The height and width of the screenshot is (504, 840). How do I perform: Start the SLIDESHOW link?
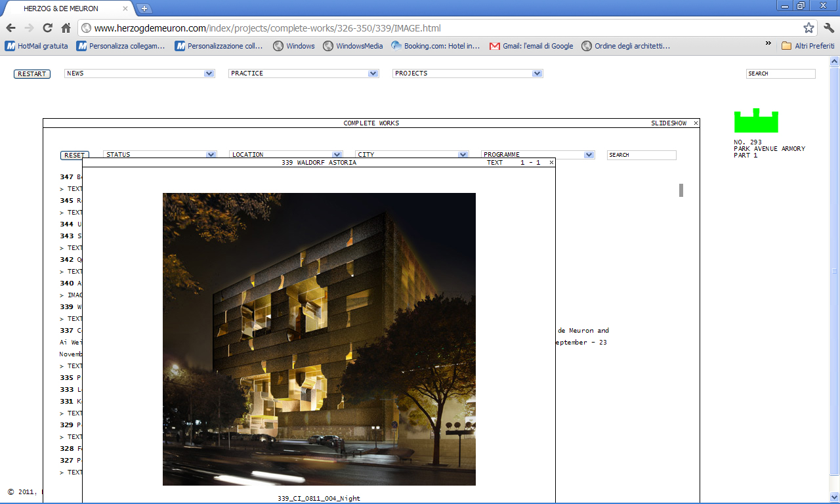669,123
